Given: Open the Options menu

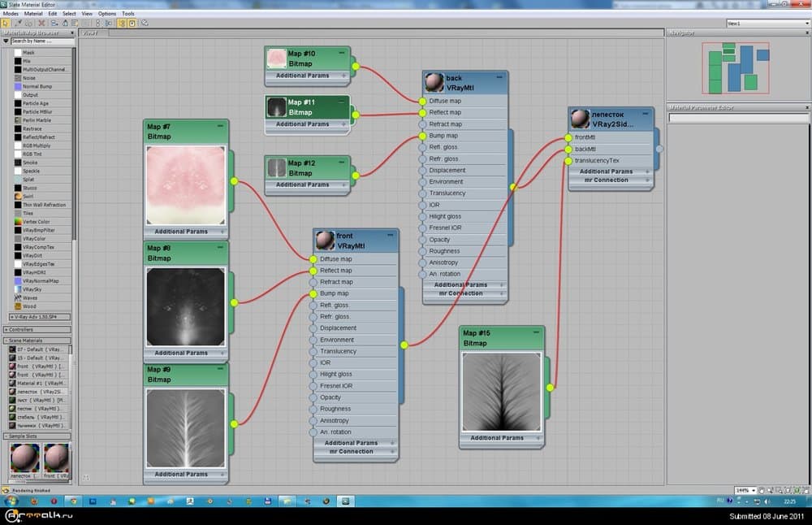Looking at the screenshot, I should (x=106, y=14).
